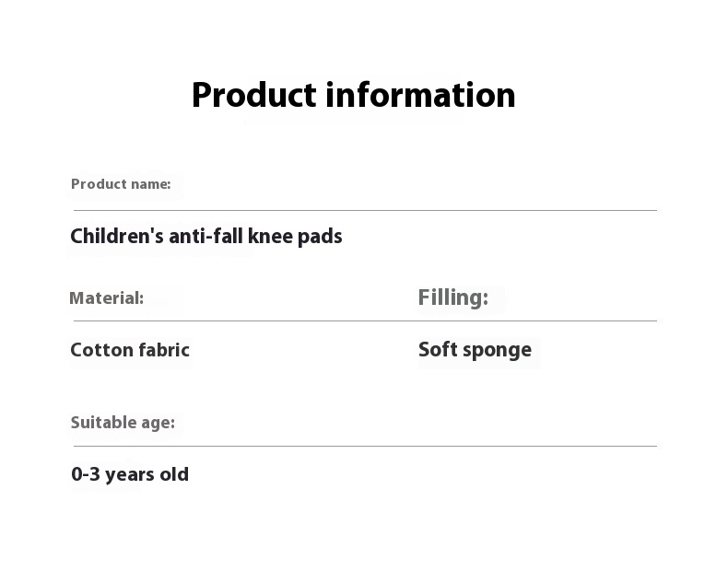The image size is (728, 571).
Task: Click the divider line under "Filling:"
Action: [537, 320]
